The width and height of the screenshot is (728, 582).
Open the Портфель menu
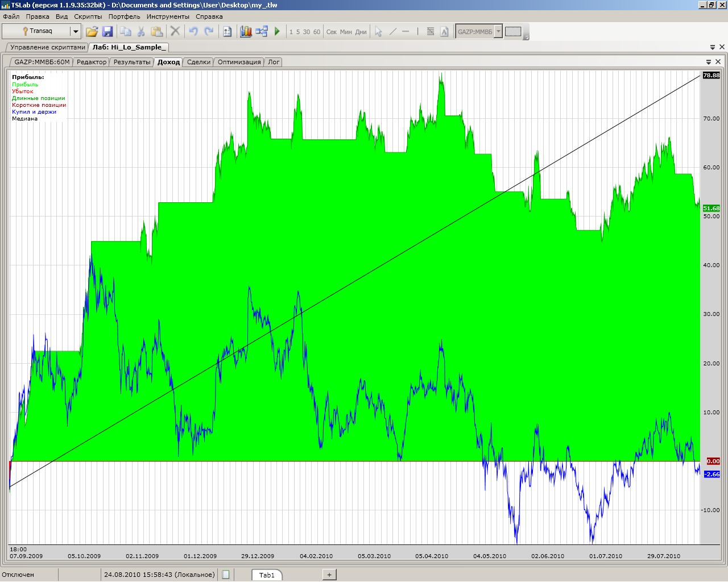[x=125, y=16]
